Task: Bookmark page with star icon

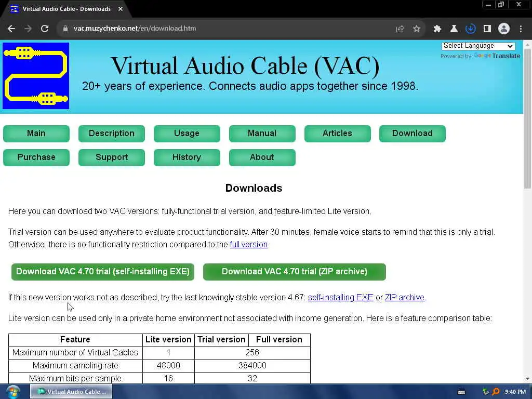Action: (x=416, y=29)
